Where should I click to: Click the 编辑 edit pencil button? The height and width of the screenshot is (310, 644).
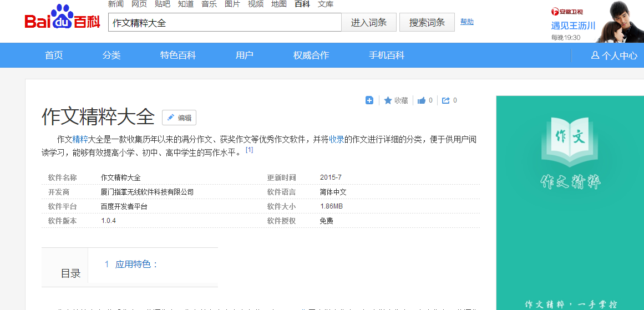[179, 118]
